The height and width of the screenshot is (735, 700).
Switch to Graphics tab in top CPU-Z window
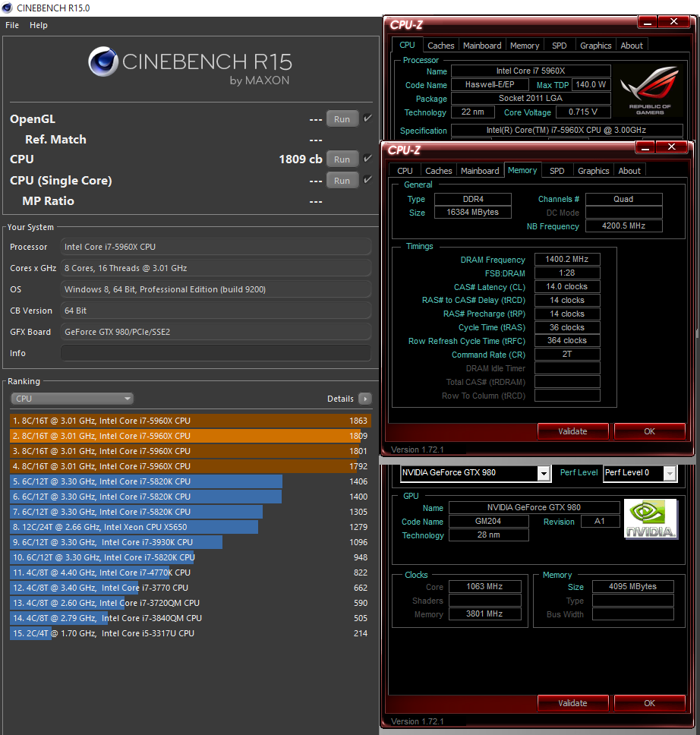(x=595, y=46)
